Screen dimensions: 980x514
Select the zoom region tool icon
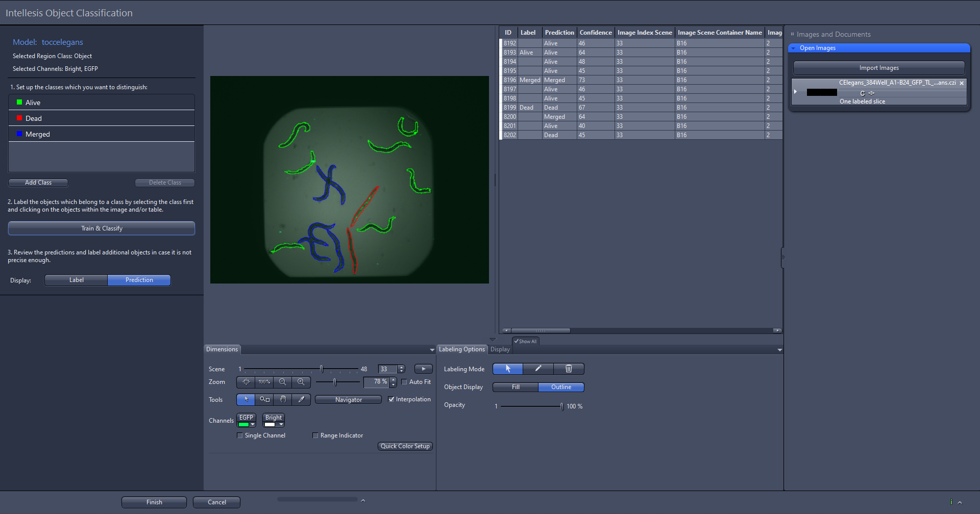(x=264, y=400)
